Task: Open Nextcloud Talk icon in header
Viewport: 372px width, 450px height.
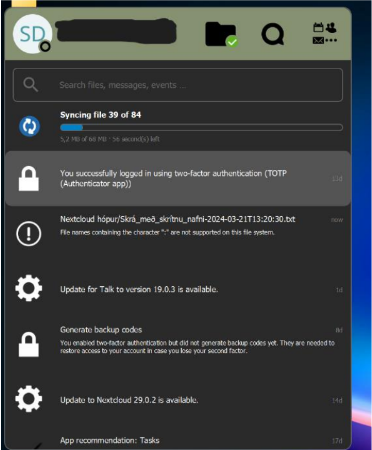Action: point(273,34)
